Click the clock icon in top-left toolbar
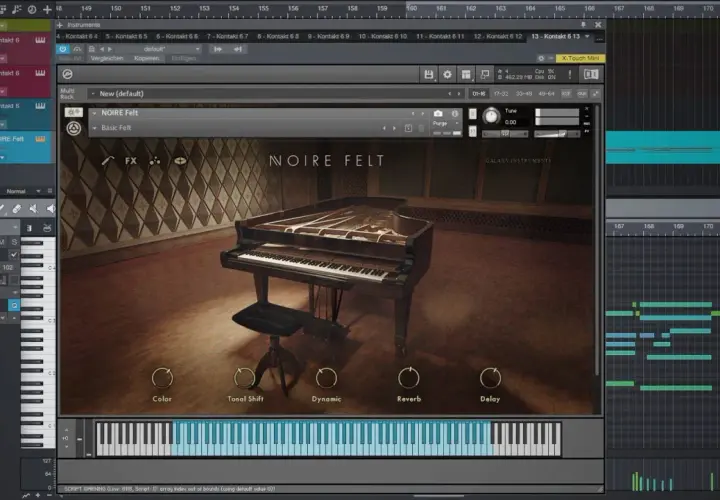The image size is (720, 500). coord(32,9)
